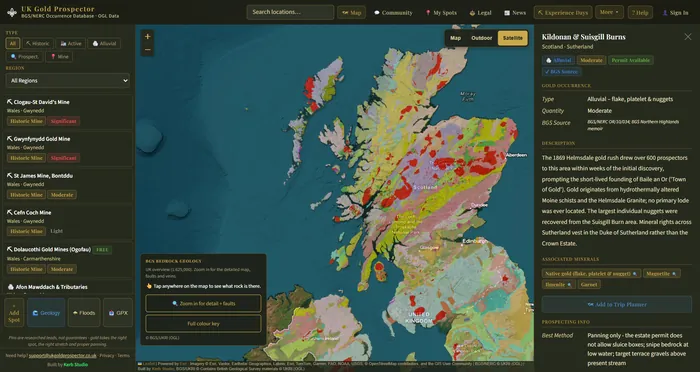Click Add Spot button
Viewport: 700px width, 372px height.
(14, 313)
